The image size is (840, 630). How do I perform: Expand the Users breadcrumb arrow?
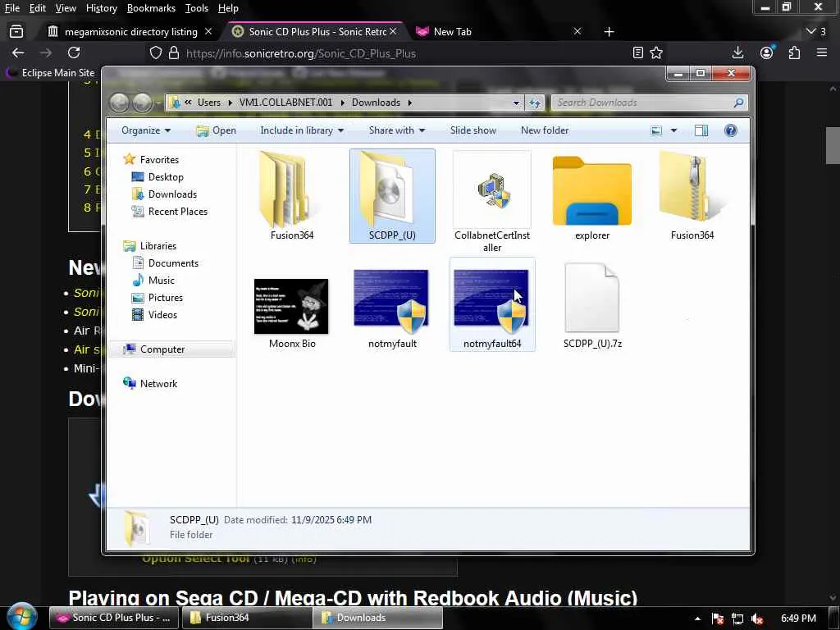pos(230,103)
